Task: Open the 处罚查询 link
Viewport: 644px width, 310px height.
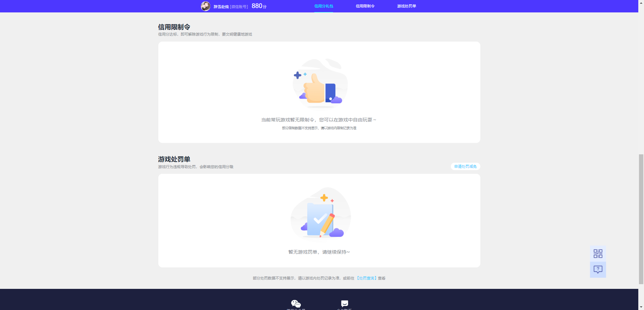Action: (x=366, y=278)
